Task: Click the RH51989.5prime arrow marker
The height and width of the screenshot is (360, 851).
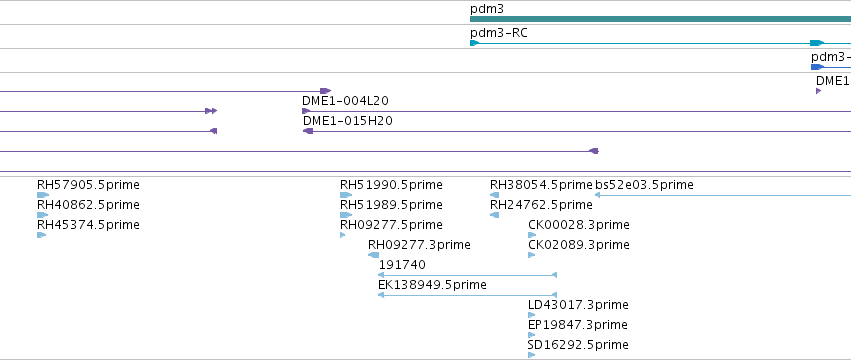Action: pyautogui.click(x=346, y=215)
